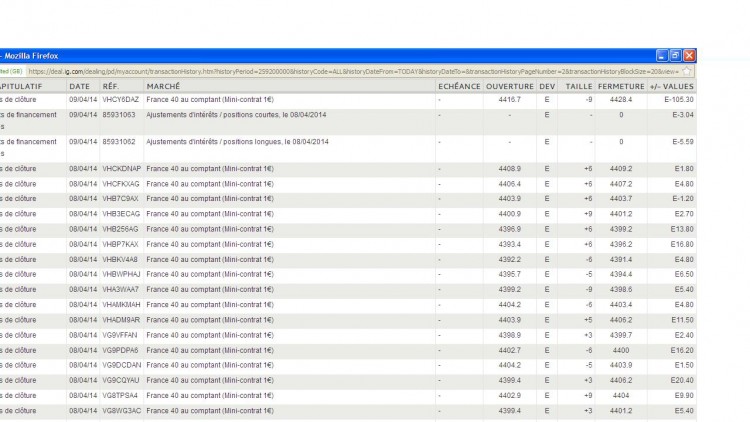Click the MARCHÉ column header
Screen dimensions: 750x422
(x=163, y=87)
